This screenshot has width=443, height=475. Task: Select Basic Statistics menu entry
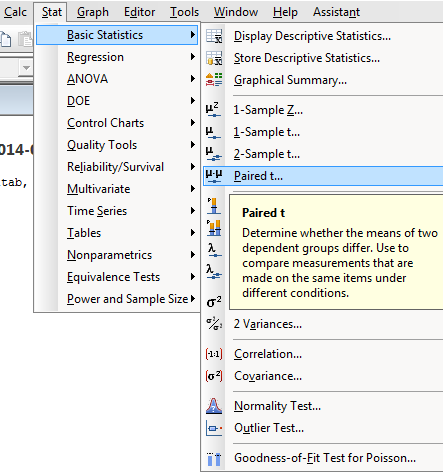click(x=117, y=35)
